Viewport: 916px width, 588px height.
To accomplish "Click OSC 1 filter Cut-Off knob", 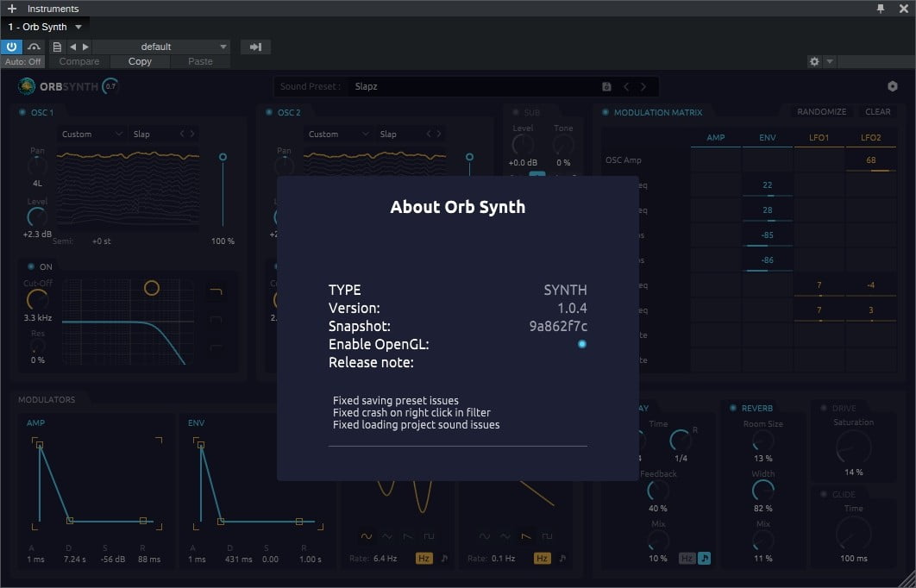I will 37,299.
